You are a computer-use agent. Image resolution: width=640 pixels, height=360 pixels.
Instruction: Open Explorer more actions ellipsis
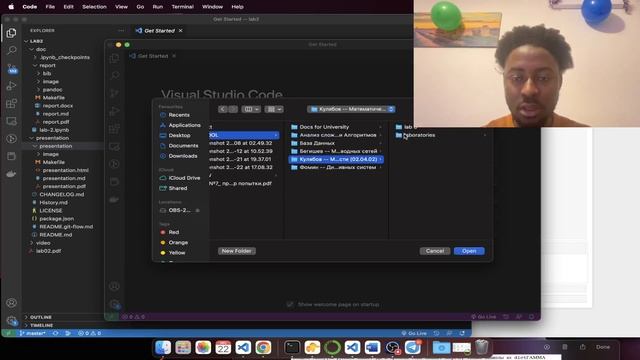pos(121,31)
